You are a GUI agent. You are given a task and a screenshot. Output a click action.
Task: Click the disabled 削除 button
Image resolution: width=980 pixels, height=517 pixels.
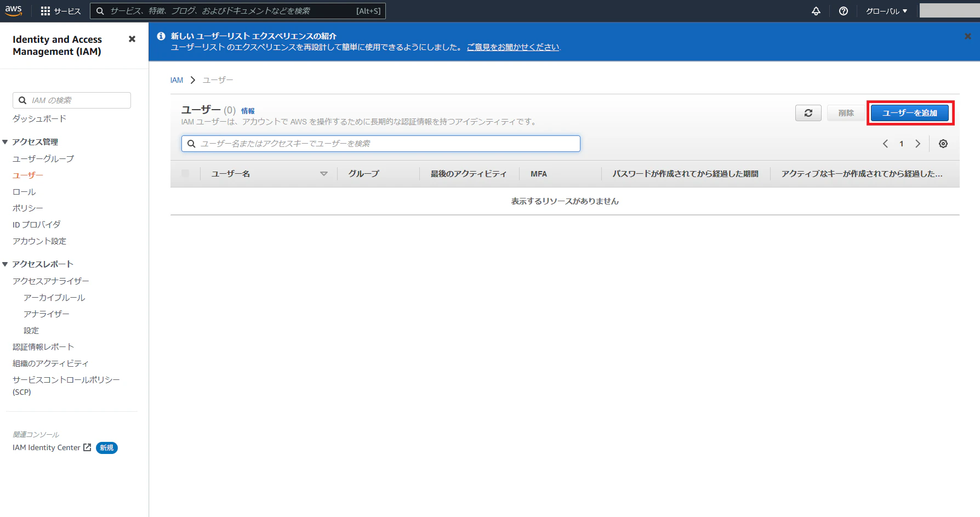846,113
